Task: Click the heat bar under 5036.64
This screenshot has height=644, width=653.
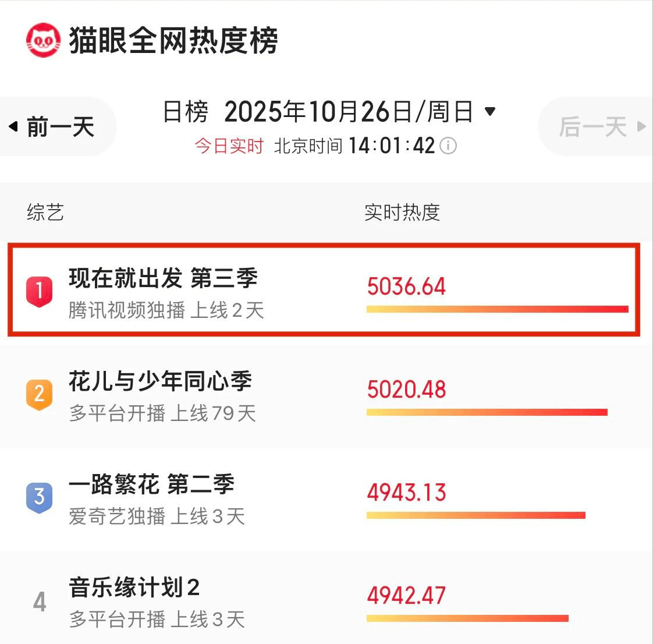Action: tap(497, 309)
